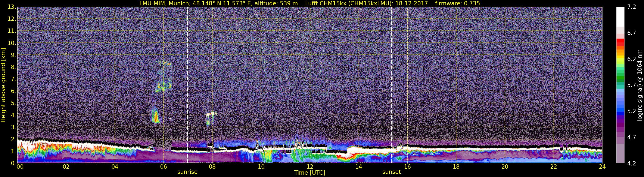Click the x-axis tick label '04'
Image resolution: width=644 pixels, height=177 pixels.
pos(115,167)
